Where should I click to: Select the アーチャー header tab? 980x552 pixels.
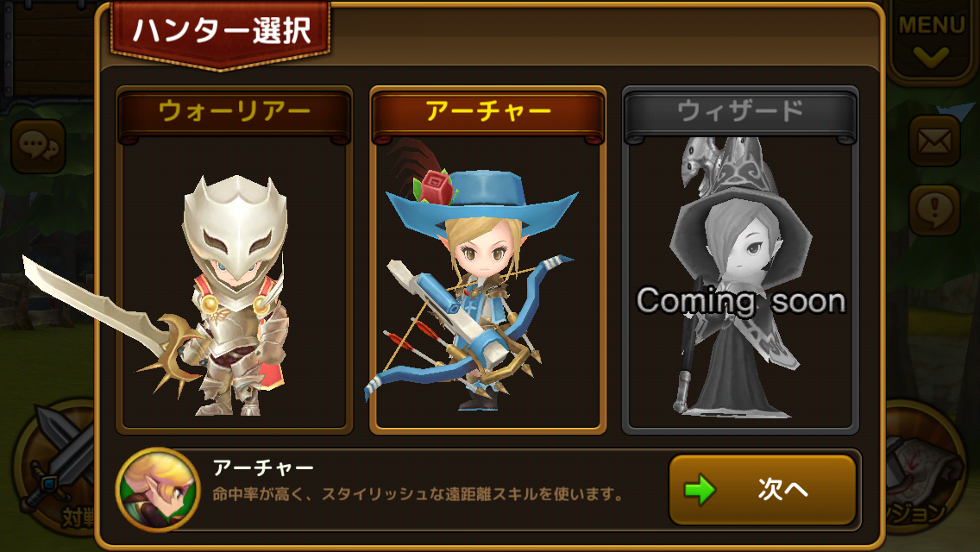488,113
